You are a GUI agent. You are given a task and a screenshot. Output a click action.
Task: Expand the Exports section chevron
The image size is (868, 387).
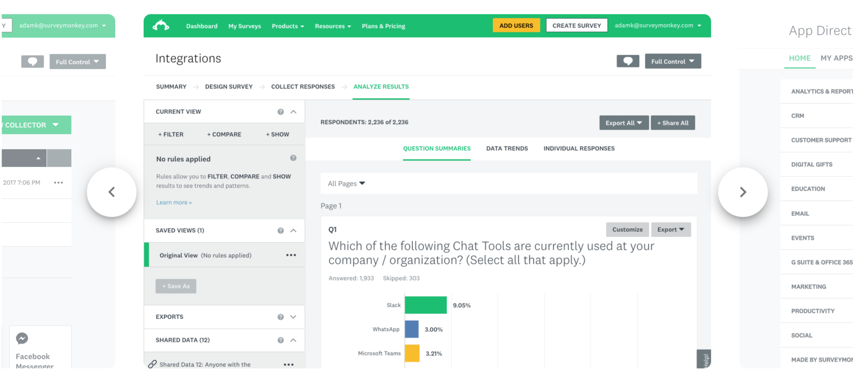click(293, 317)
